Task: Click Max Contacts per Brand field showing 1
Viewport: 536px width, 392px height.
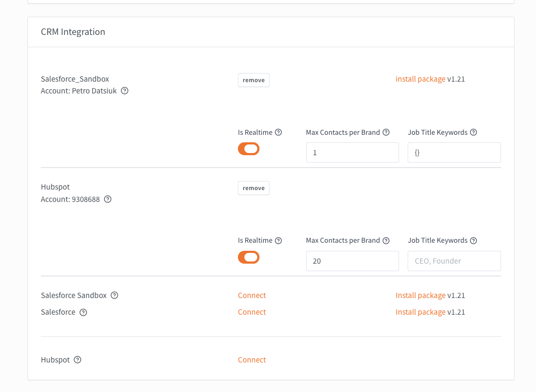Action: tap(352, 153)
